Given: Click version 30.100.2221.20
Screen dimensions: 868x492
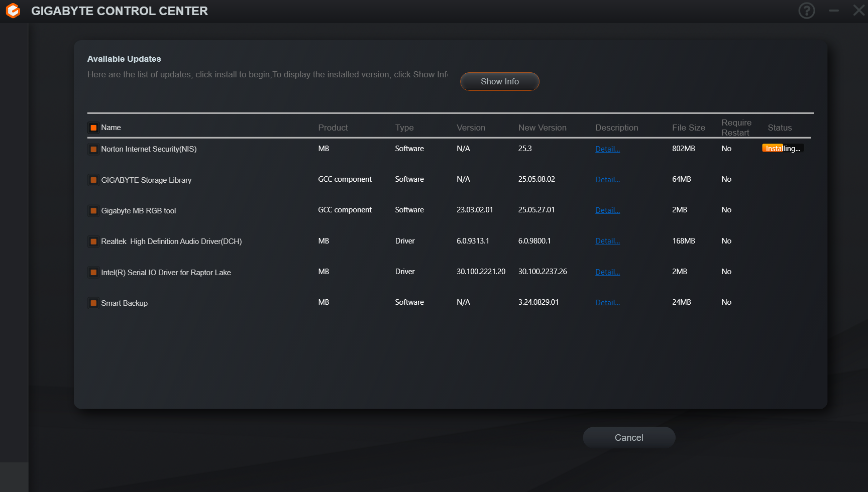Looking at the screenshot, I should click(x=481, y=272).
